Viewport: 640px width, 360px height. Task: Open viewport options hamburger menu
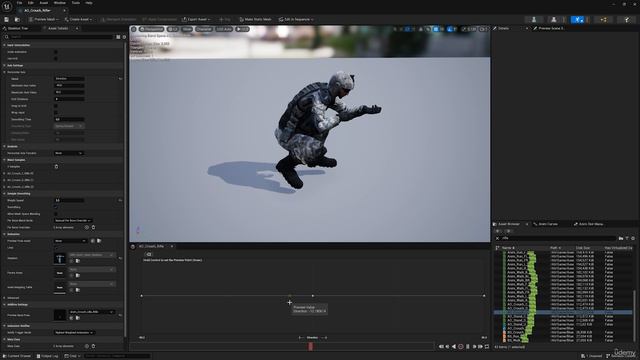pos(133,29)
